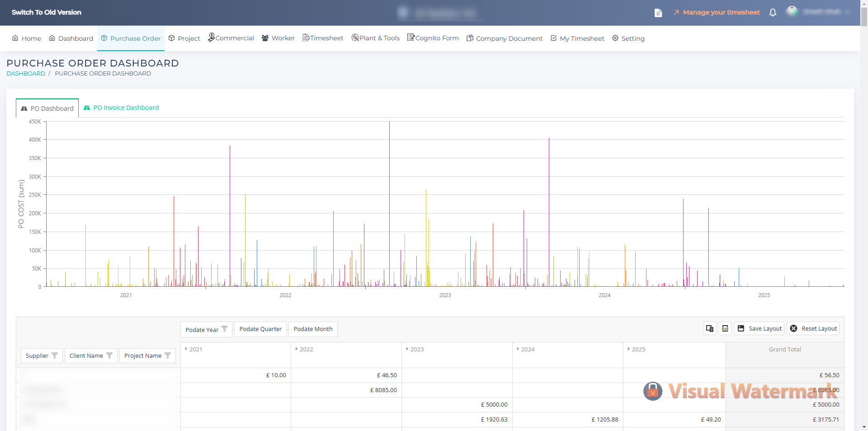Image resolution: width=868 pixels, height=431 pixels.
Task: Expand the 2021 year column
Action: coord(186,349)
